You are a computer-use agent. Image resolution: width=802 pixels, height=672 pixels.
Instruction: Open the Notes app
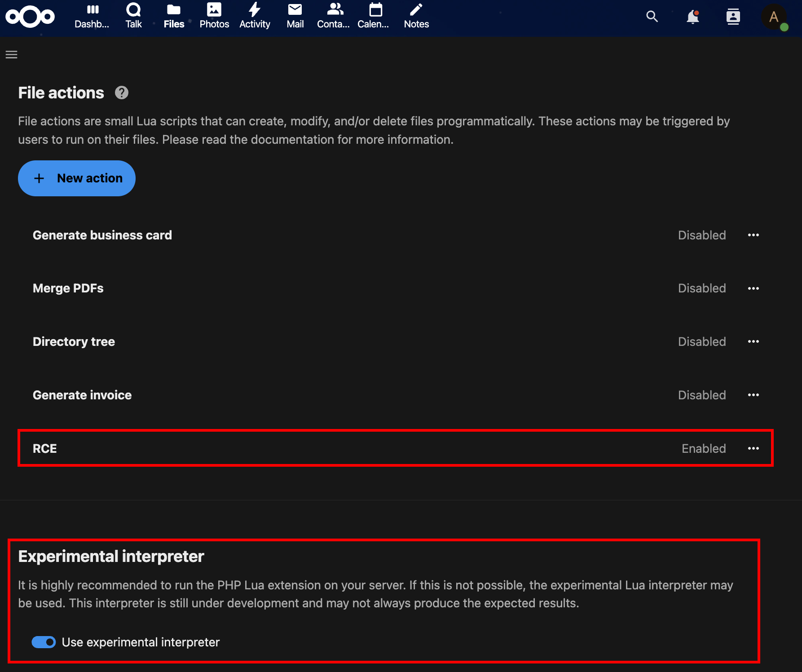pyautogui.click(x=416, y=17)
